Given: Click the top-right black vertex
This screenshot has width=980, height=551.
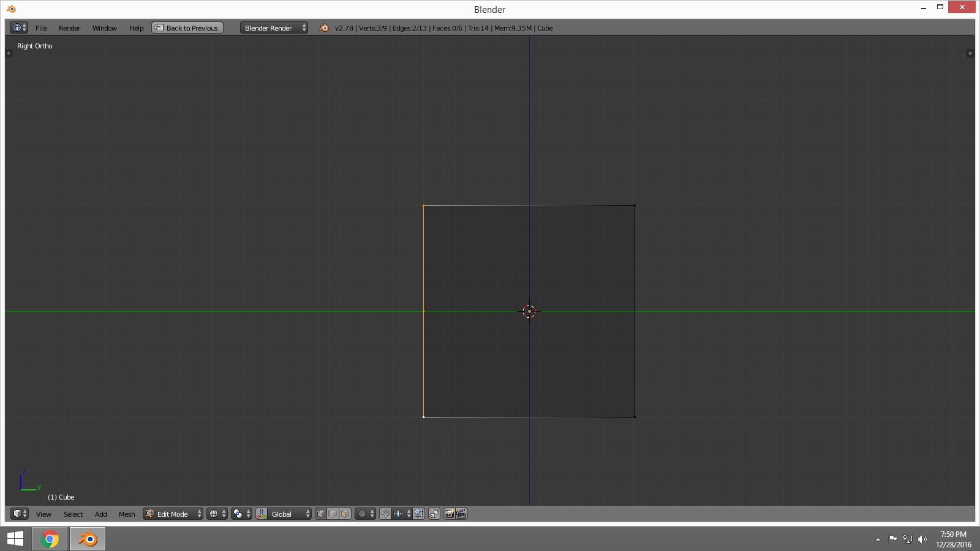Looking at the screenshot, I should [x=635, y=206].
